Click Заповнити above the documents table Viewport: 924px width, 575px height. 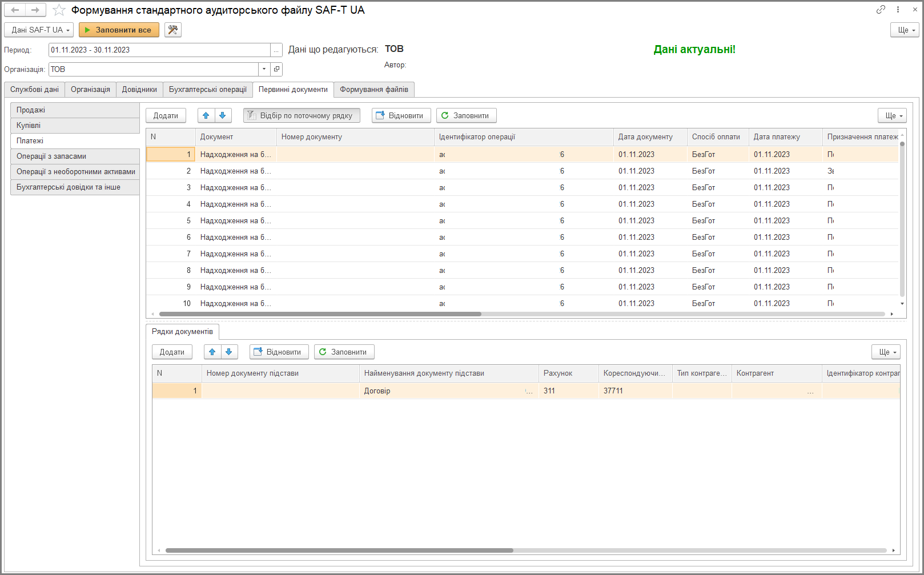pyautogui.click(x=467, y=115)
